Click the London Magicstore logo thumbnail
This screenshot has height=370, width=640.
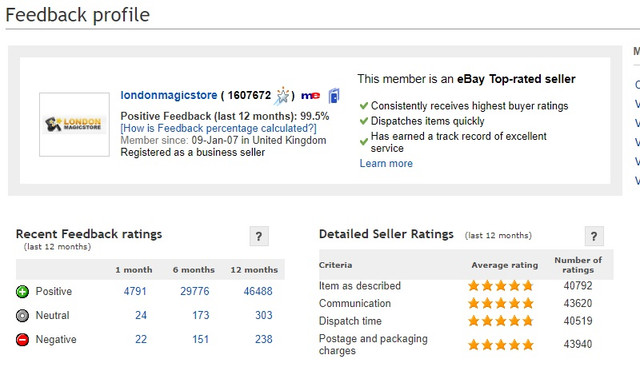click(74, 124)
